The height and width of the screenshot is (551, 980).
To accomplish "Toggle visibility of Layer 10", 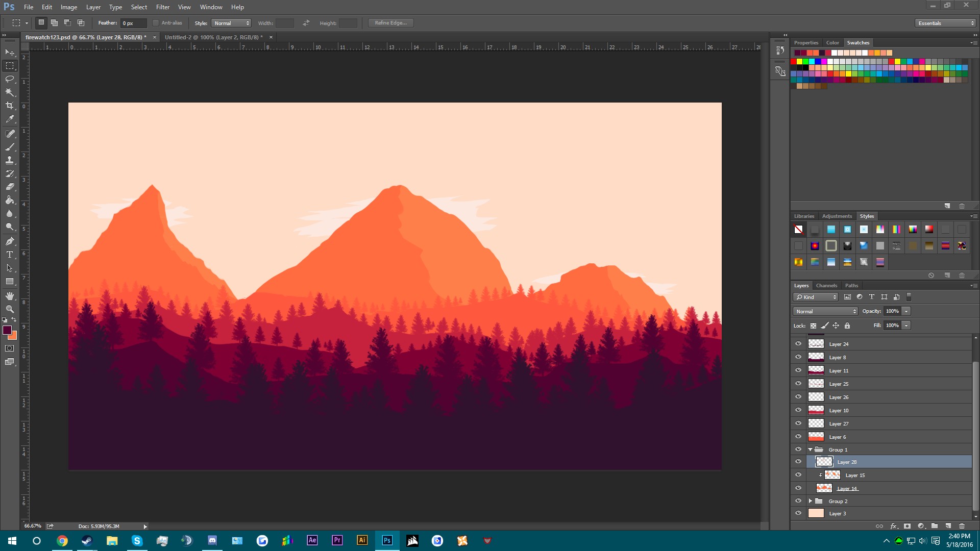I will [798, 410].
